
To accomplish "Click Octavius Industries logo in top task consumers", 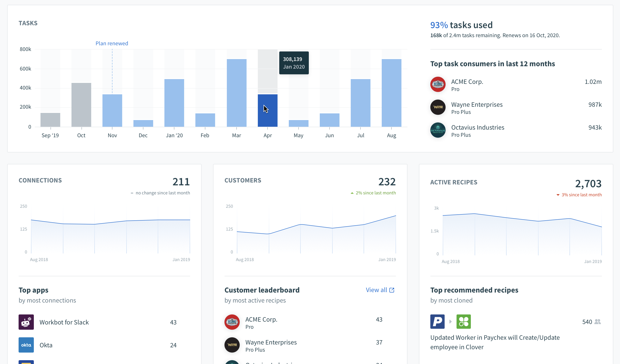I will coord(438,130).
